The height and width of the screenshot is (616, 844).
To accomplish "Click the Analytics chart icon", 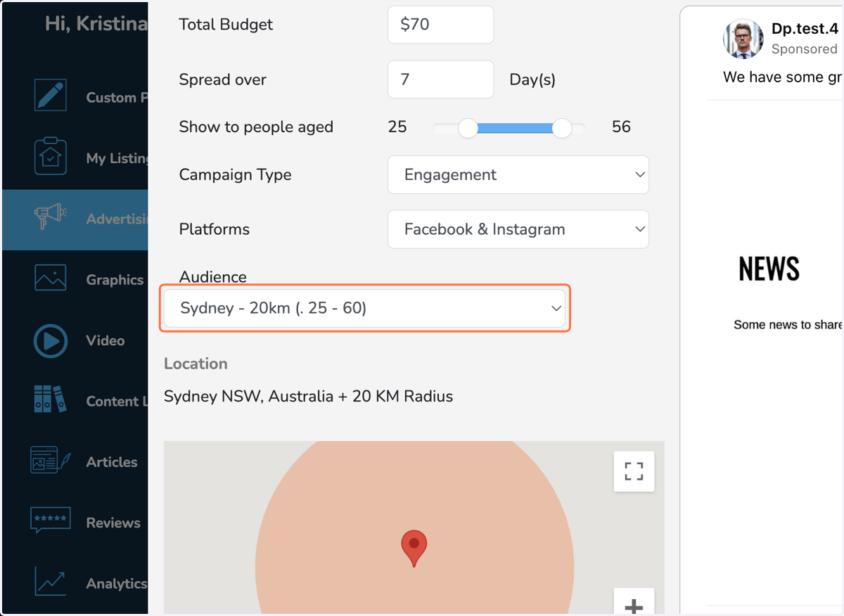I will pyautogui.click(x=51, y=582).
